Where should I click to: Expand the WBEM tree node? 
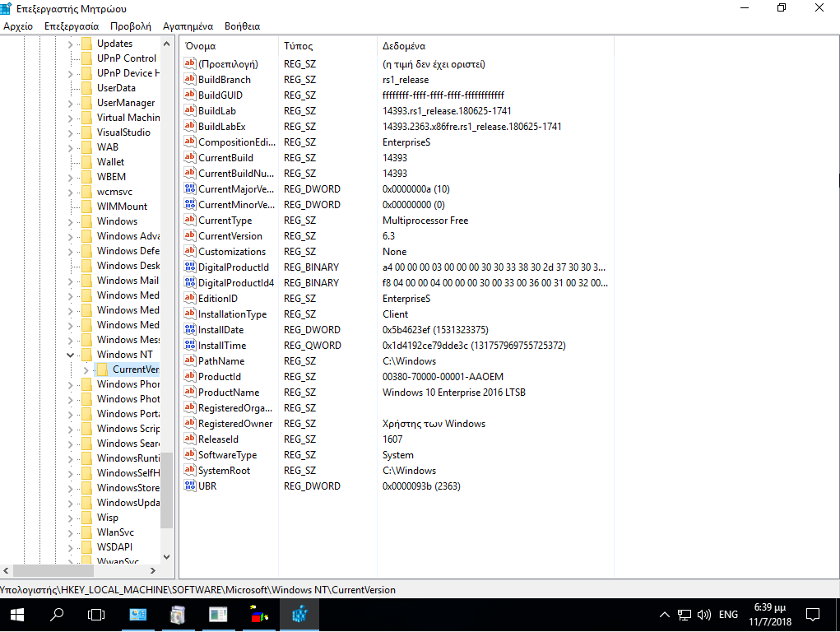pyautogui.click(x=70, y=177)
